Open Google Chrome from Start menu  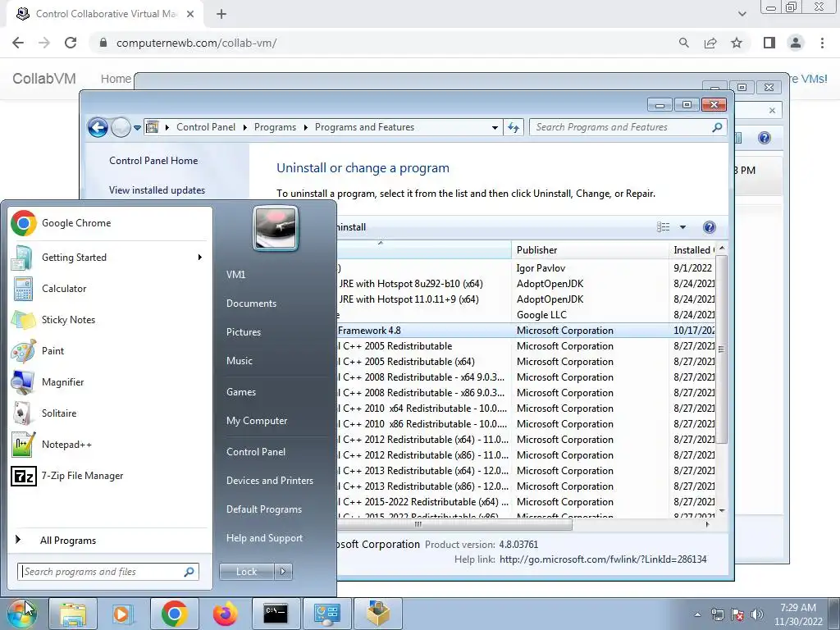tap(109, 223)
